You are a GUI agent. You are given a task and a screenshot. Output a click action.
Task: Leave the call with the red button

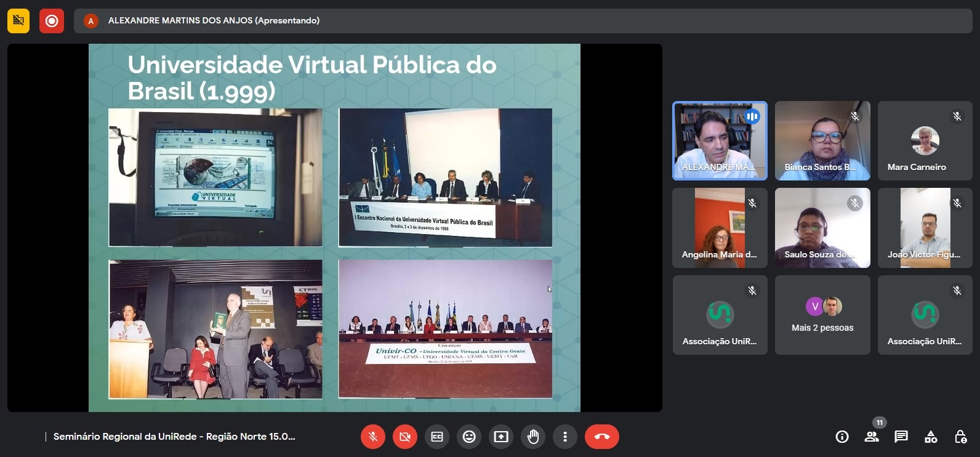[x=602, y=437]
